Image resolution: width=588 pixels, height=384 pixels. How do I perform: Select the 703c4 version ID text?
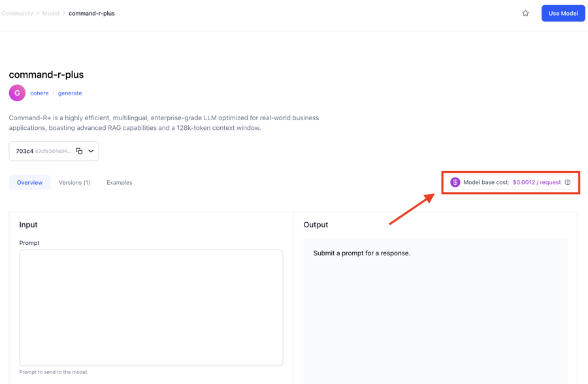[x=25, y=151]
